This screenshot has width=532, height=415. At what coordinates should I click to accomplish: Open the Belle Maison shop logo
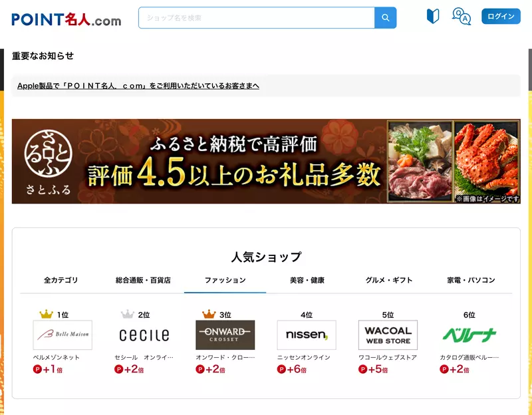tap(63, 335)
